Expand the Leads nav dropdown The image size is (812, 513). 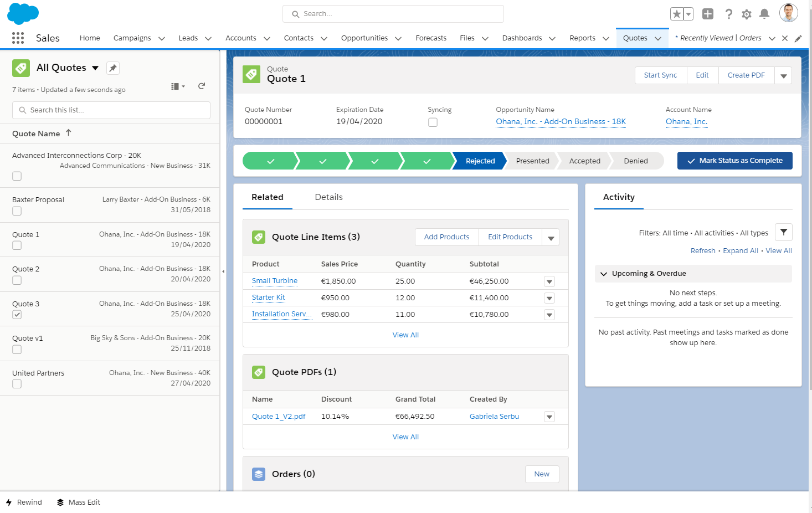pyautogui.click(x=208, y=38)
